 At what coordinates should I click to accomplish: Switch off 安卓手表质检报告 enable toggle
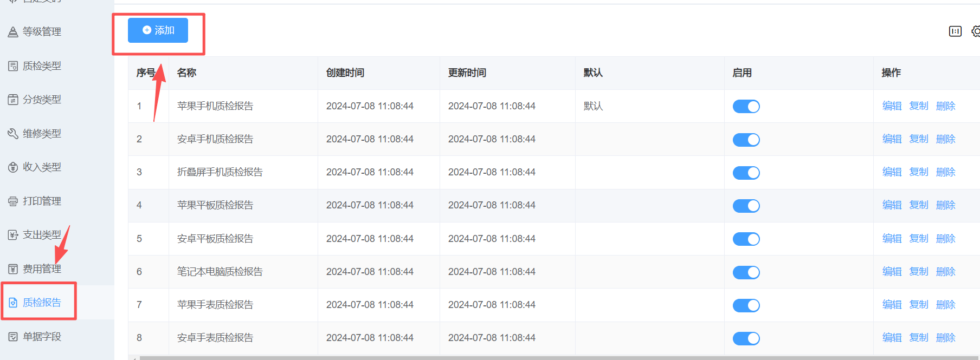[746, 338]
